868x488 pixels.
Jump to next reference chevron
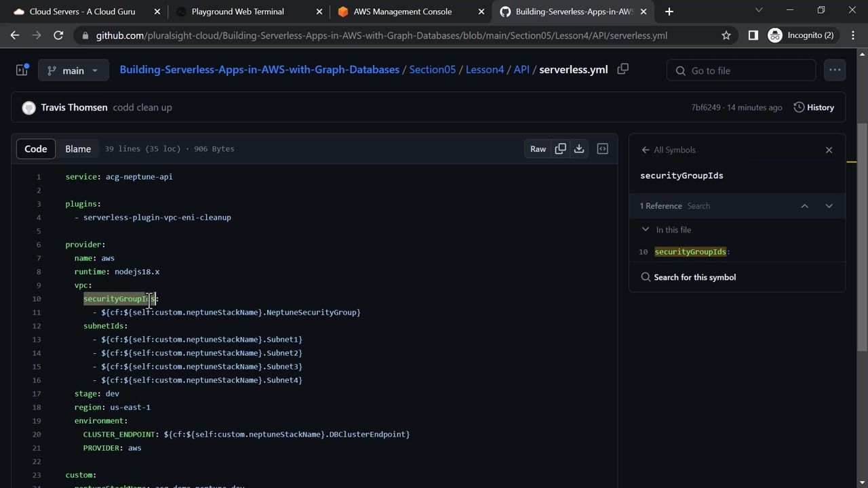(829, 206)
